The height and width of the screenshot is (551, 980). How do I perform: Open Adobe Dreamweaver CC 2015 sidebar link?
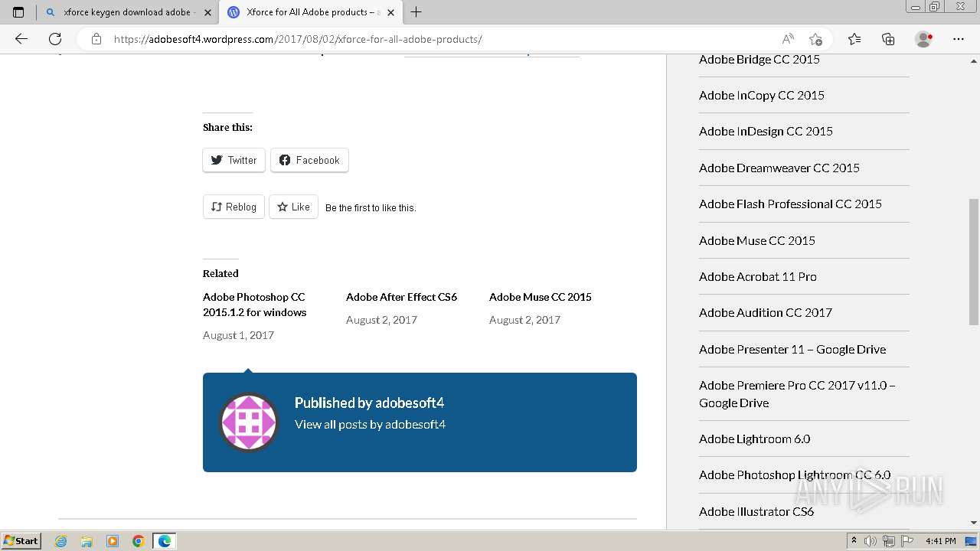[779, 168]
